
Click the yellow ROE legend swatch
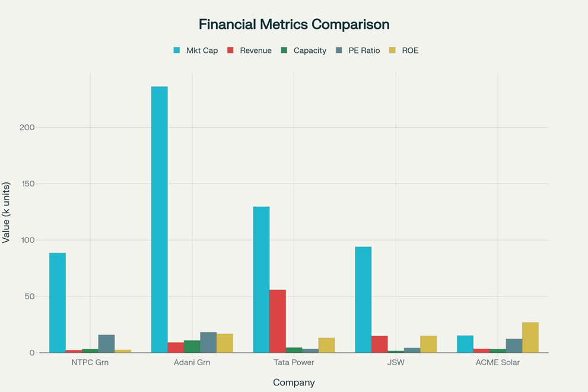point(392,50)
